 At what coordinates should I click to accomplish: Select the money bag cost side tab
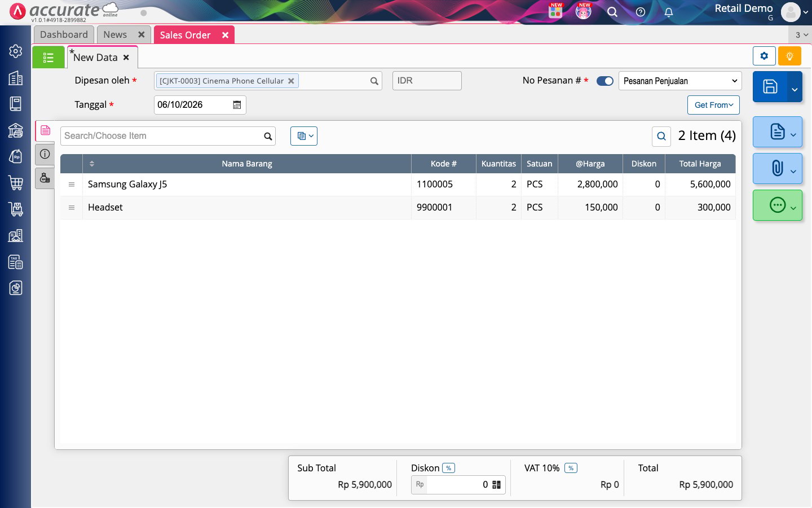click(45, 178)
